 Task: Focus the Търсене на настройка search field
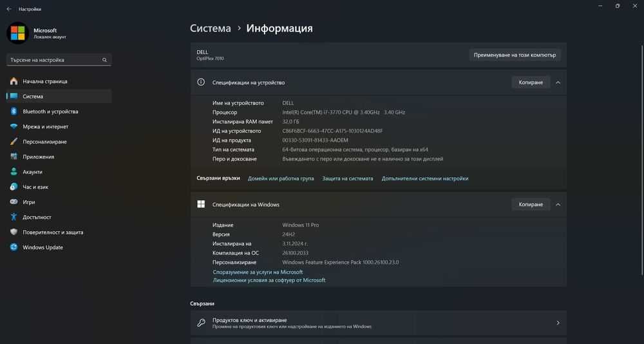pos(55,60)
